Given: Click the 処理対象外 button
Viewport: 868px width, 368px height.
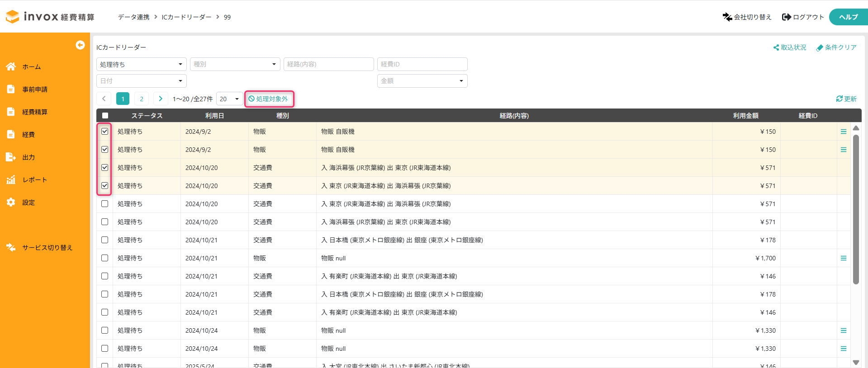Looking at the screenshot, I should 269,99.
